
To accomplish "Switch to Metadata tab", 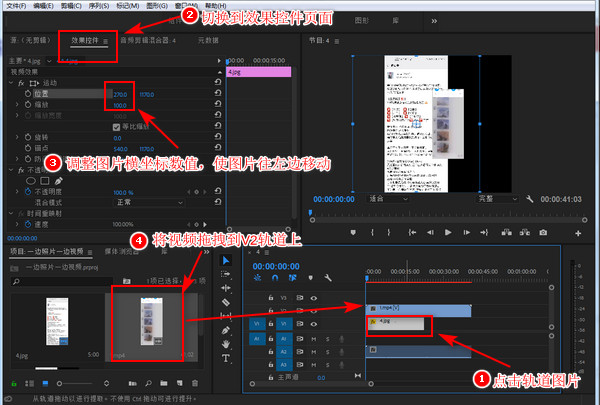I will pos(208,40).
